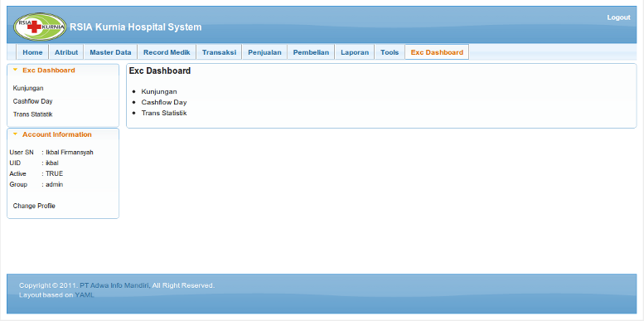The image size is (644, 321).
Task: Select the Tools tab
Action: coord(390,52)
